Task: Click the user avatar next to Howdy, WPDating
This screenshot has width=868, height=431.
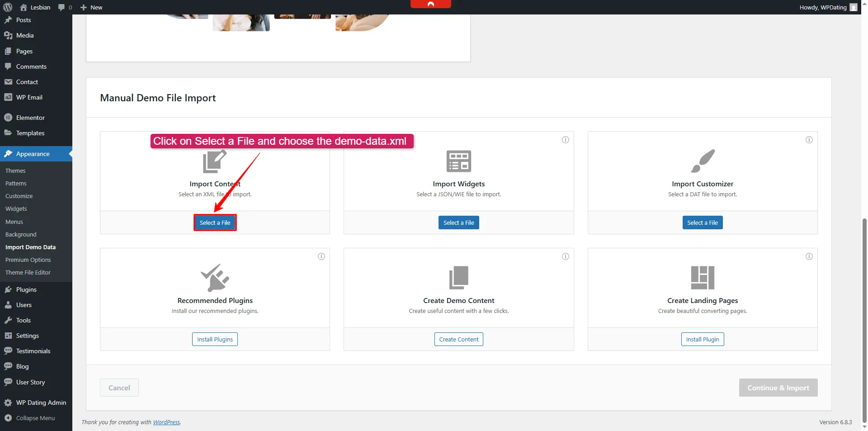Action: pos(853,7)
